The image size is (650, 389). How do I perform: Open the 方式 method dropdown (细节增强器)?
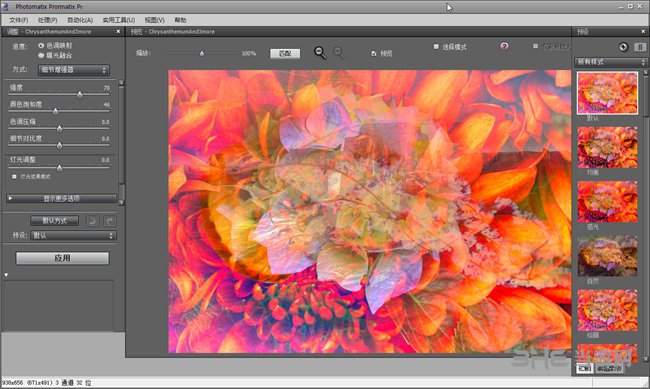click(74, 70)
